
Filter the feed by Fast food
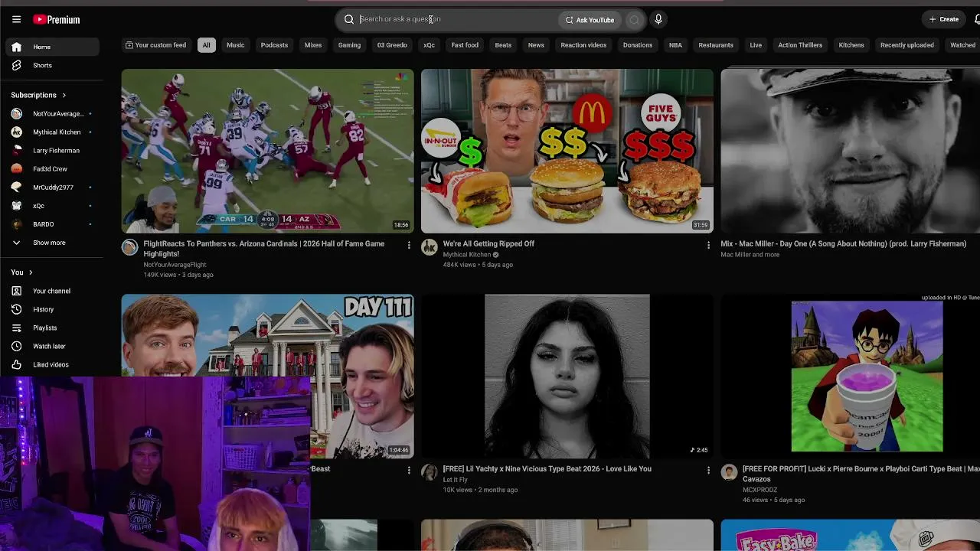(x=465, y=45)
